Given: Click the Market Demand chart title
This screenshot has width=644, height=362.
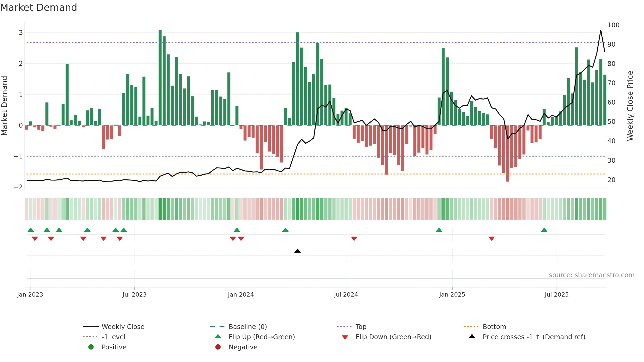Looking at the screenshot, I should [39, 8].
